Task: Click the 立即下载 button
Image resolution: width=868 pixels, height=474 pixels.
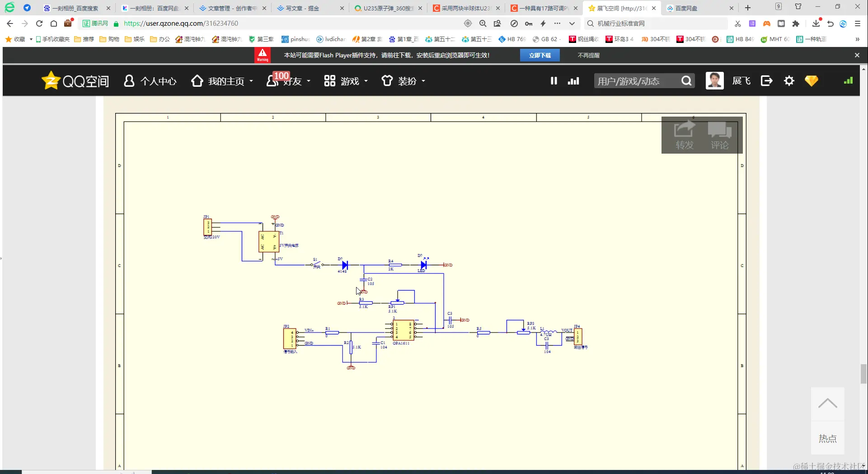Action: pyautogui.click(x=540, y=55)
